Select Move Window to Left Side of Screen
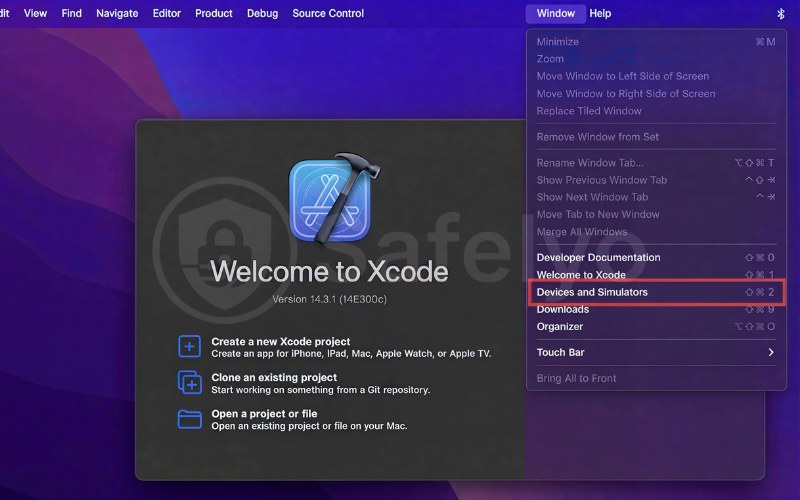 pyautogui.click(x=656, y=77)
